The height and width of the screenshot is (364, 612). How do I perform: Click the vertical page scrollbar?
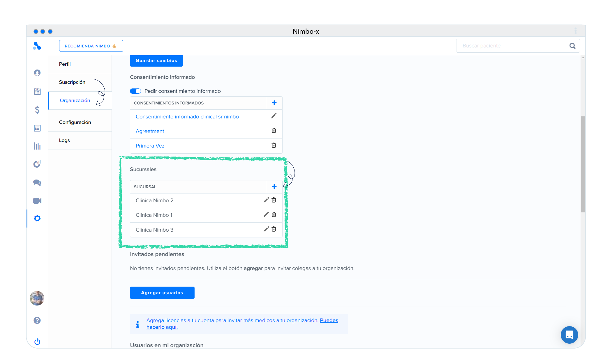click(x=583, y=164)
